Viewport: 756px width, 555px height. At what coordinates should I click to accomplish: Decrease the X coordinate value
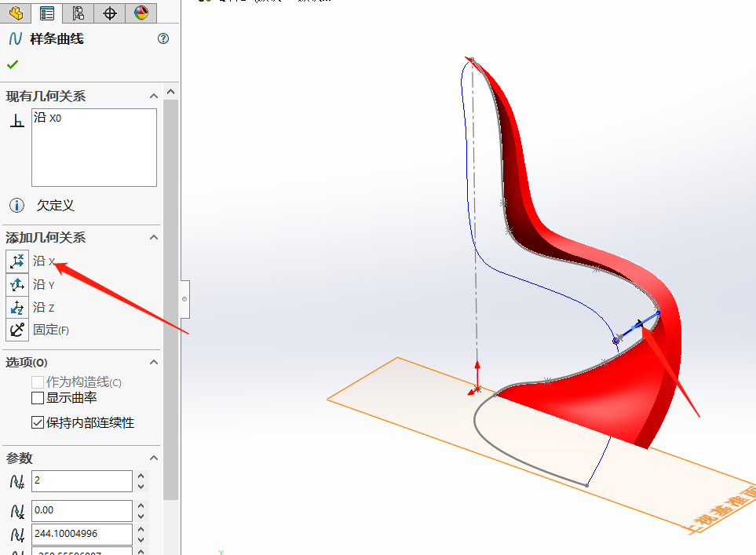[141, 517]
